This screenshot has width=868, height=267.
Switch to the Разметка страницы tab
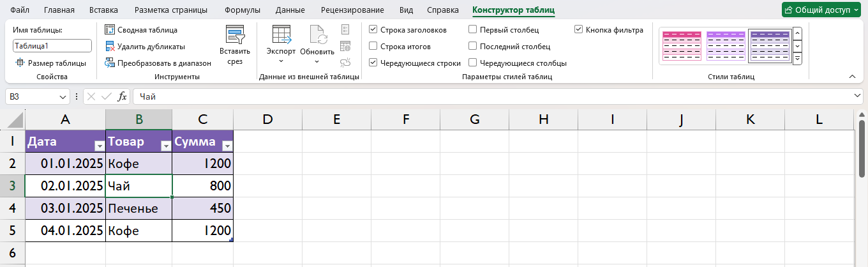pyautogui.click(x=171, y=10)
